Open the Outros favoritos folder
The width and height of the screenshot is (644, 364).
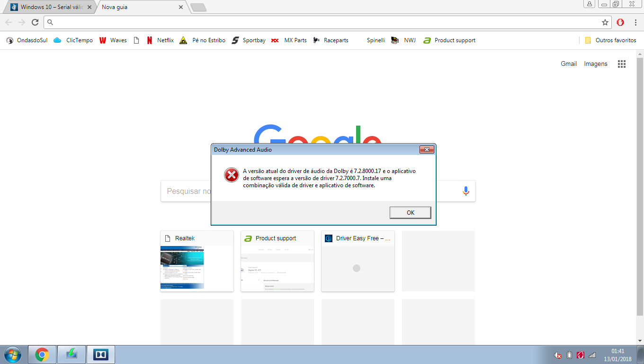coord(611,40)
